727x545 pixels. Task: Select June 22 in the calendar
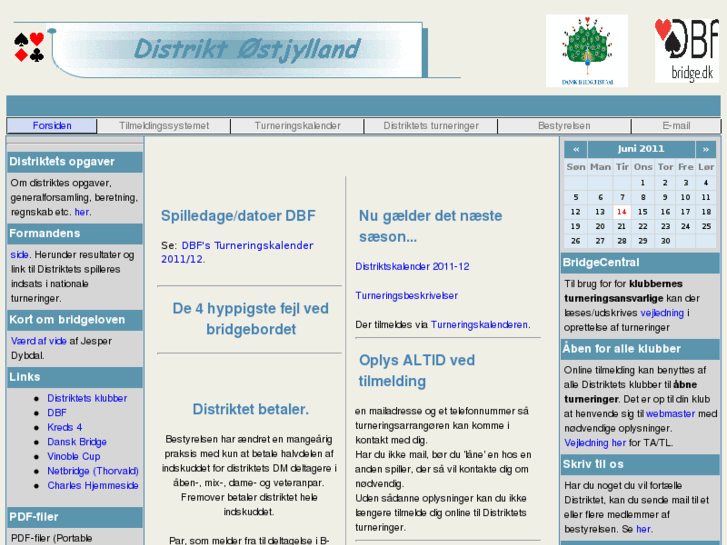(x=643, y=226)
